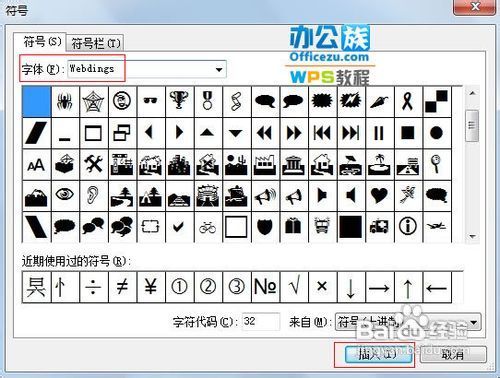This screenshot has width=500, height=378.
Task: Insert recent circled number ③
Action: pos(236,287)
